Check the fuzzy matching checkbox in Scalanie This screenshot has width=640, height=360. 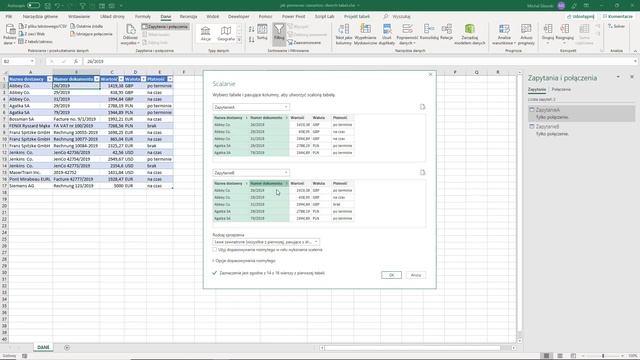click(x=215, y=249)
